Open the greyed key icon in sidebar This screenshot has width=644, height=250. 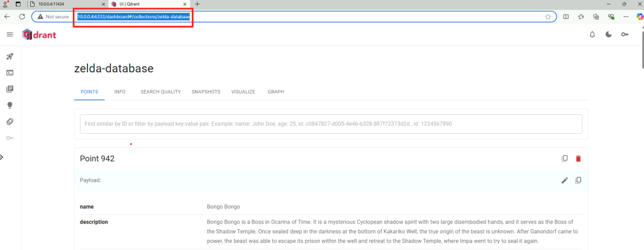point(10,138)
